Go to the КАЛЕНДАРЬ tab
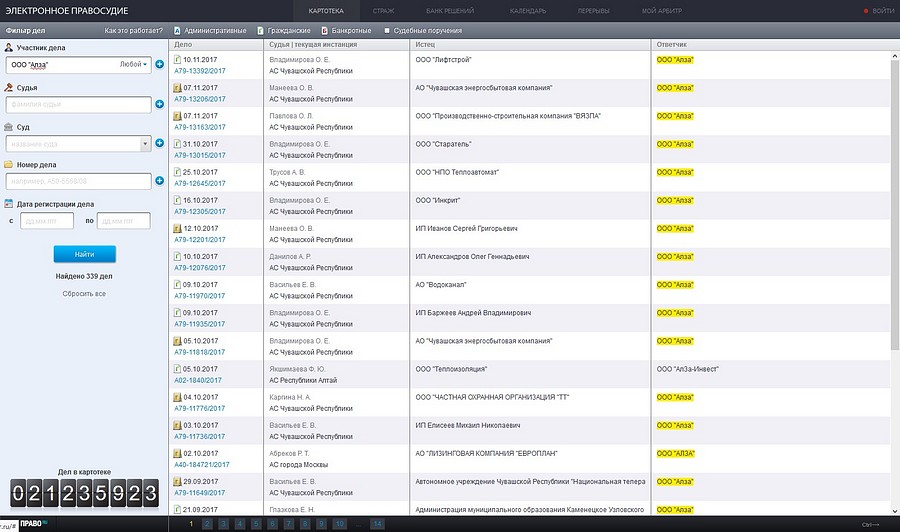 527,11
